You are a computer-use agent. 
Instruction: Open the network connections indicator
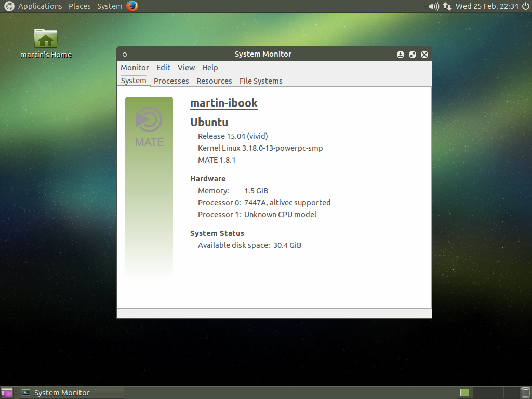(x=447, y=6)
